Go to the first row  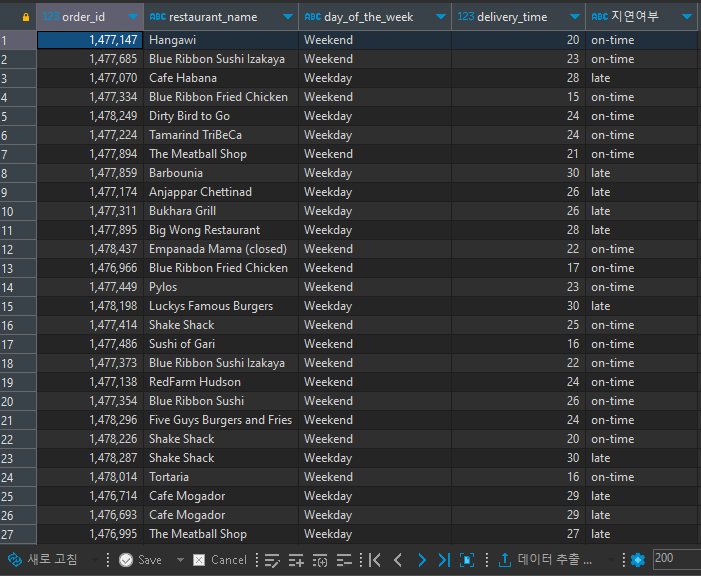click(x=375, y=560)
